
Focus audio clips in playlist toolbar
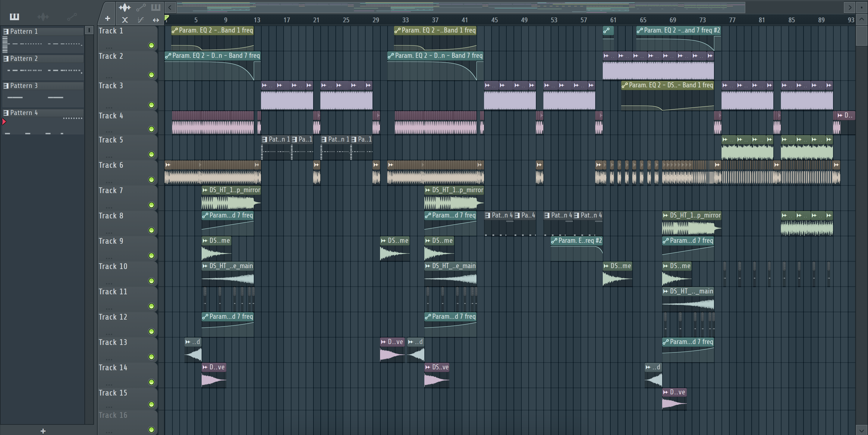click(125, 7)
